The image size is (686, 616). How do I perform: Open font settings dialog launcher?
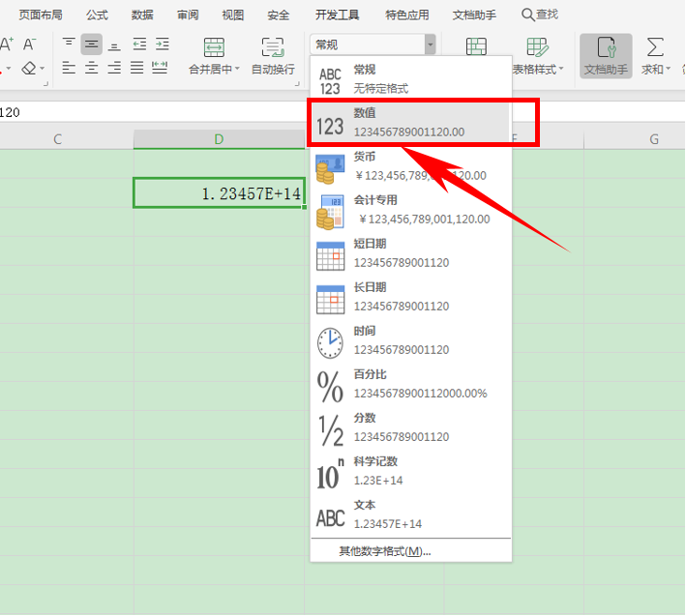click(45, 83)
